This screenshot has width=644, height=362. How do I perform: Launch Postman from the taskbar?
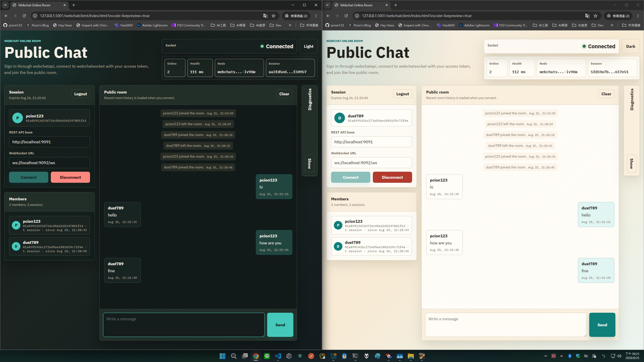click(311, 356)
